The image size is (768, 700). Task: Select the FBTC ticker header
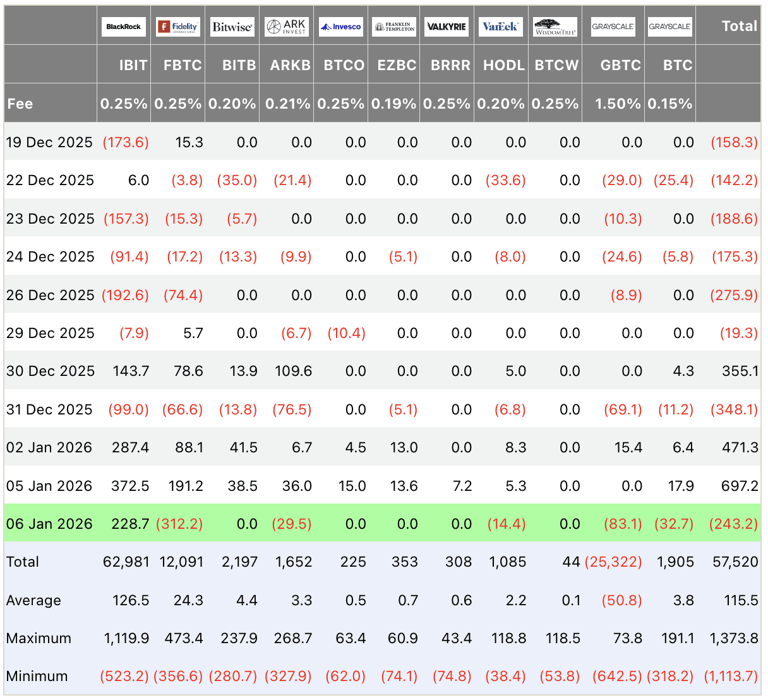(x=183, y=65)
